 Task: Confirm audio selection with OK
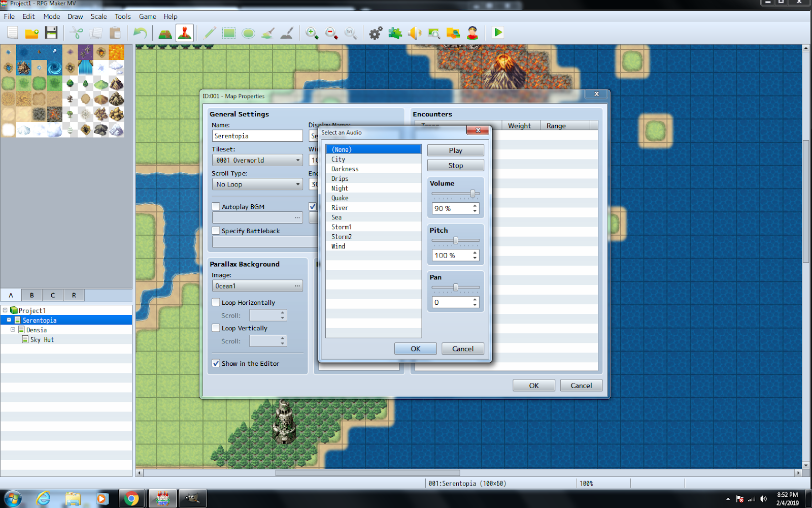[x=415, y=348]
